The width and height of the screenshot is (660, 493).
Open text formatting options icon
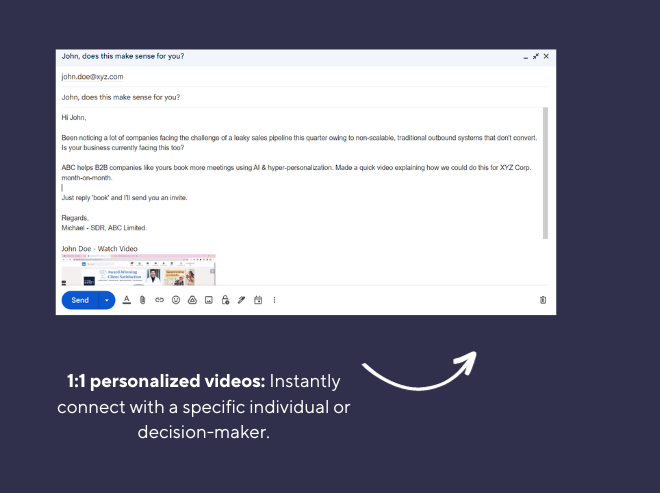126,300
